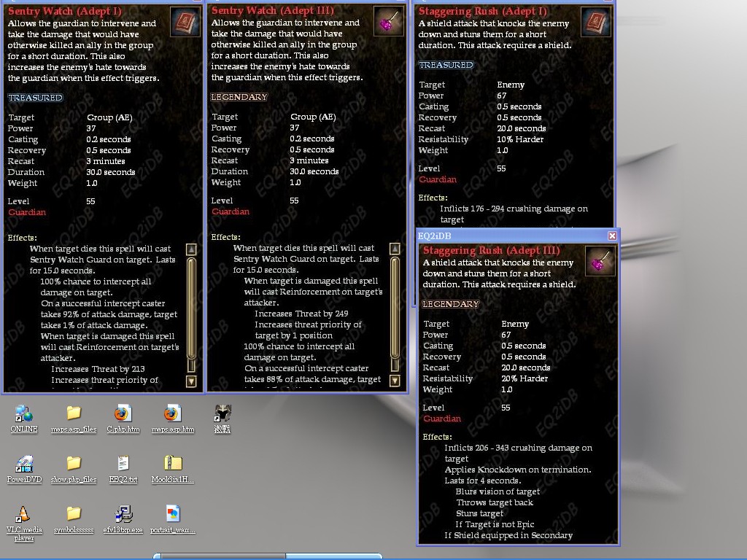Viewport: 747px width, 560px height.
Task: Click the Guardian link on Staggering Rush Adept I
Action: tap(438, 179)
